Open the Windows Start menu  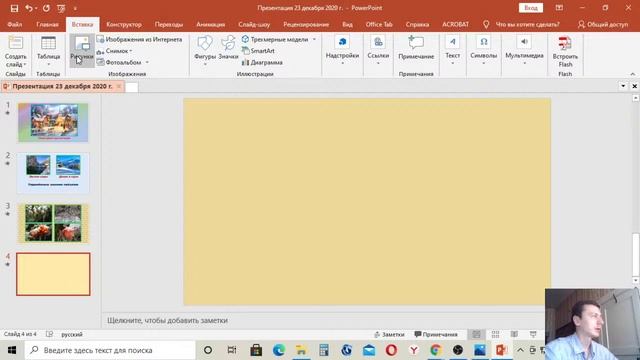(x=12, y=350)
